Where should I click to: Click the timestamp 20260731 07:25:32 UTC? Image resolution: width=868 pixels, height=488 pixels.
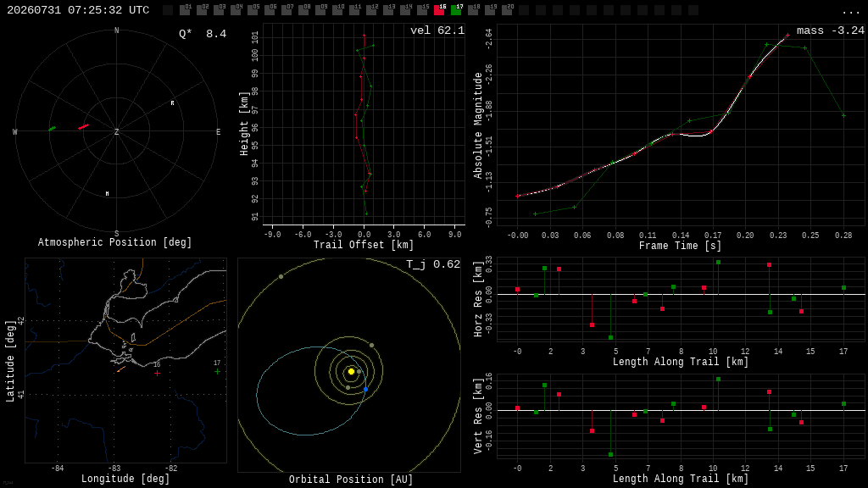[78, 10]
